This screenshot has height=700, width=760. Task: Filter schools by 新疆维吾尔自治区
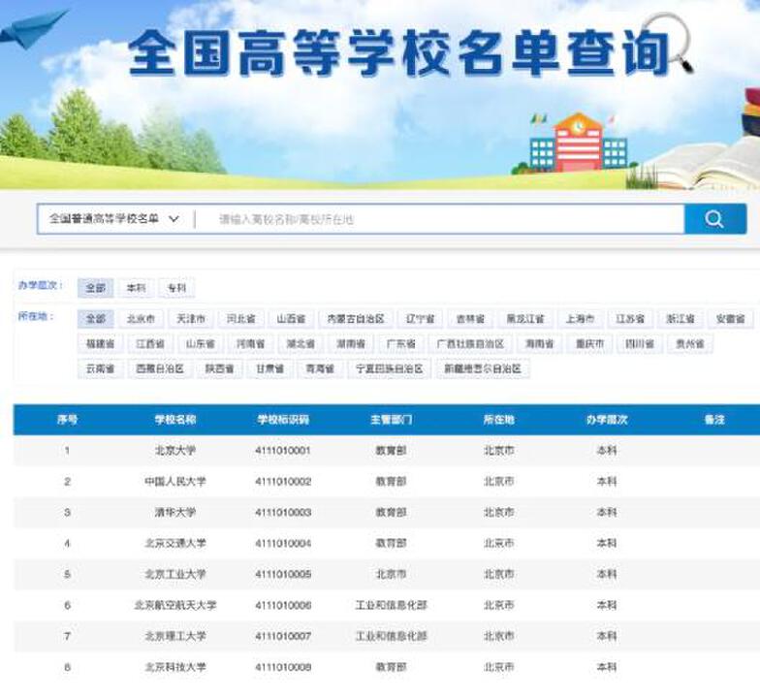coord(483,368)
